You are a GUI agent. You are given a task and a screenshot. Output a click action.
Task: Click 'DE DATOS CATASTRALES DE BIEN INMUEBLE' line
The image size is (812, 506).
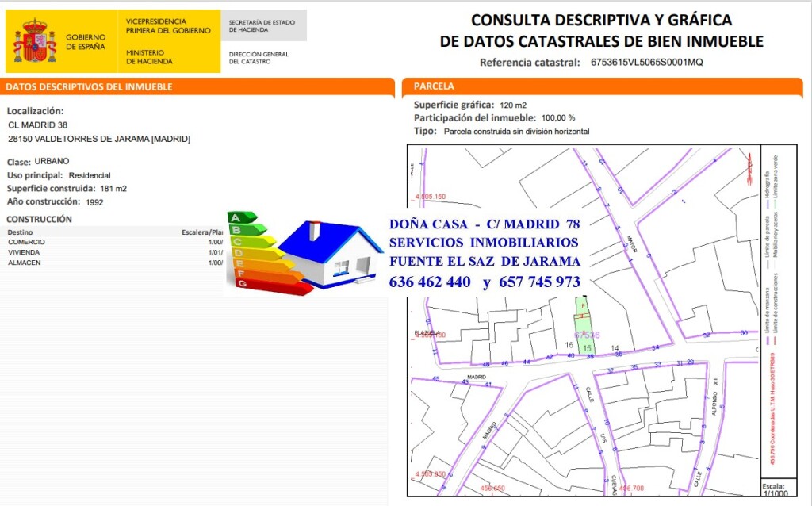(602, 41)
